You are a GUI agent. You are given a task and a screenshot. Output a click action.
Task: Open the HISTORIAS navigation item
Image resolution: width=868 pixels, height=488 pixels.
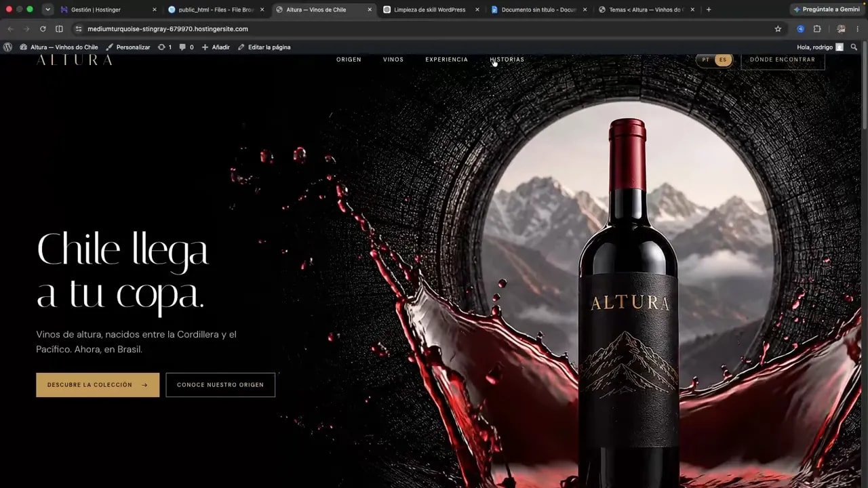point(507,60)
